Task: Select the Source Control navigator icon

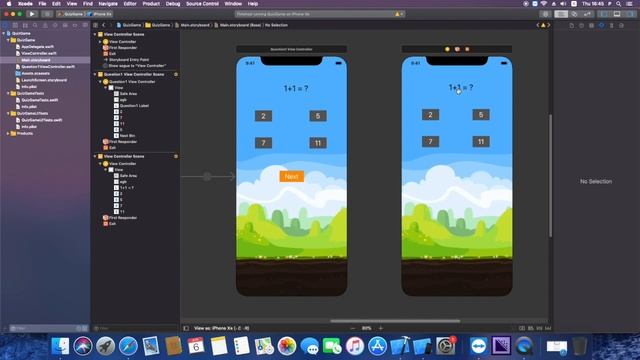Action: click(15, 25)
